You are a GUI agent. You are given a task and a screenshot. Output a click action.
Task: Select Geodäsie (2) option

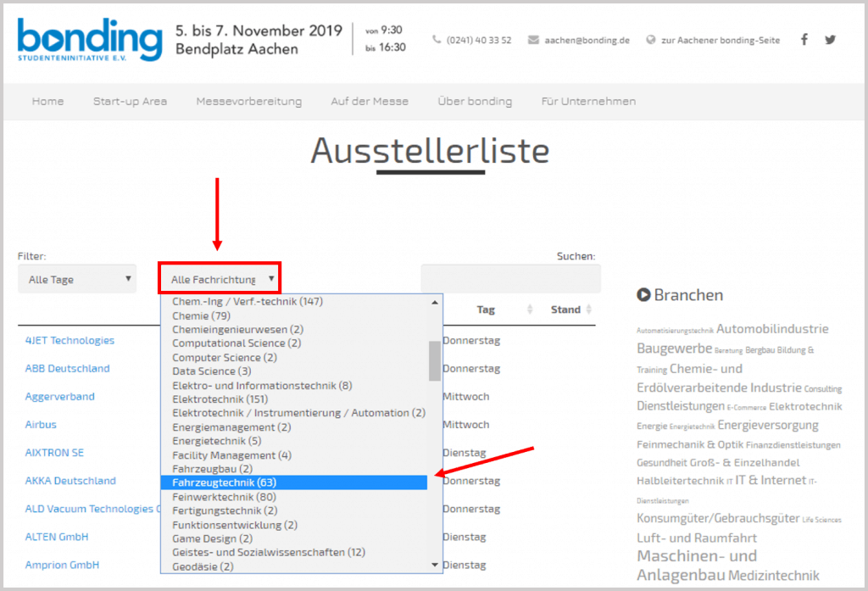tap(203, 566)
